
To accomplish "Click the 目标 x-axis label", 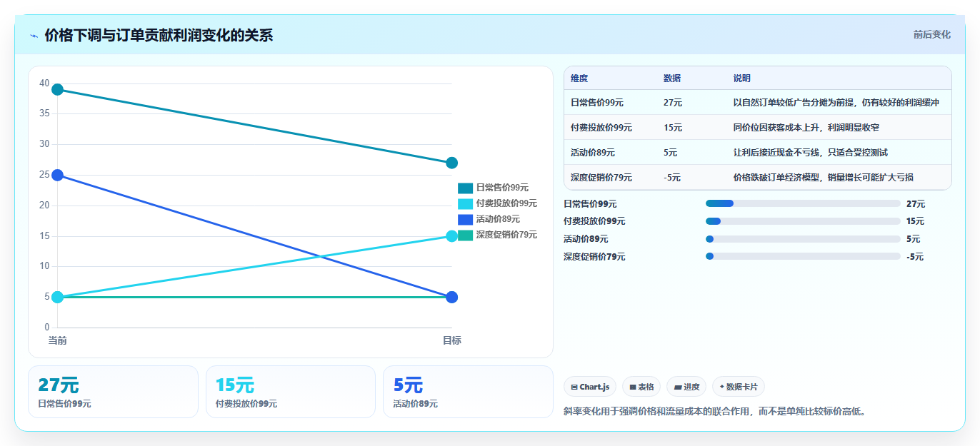I will click(x=451, y=341).
